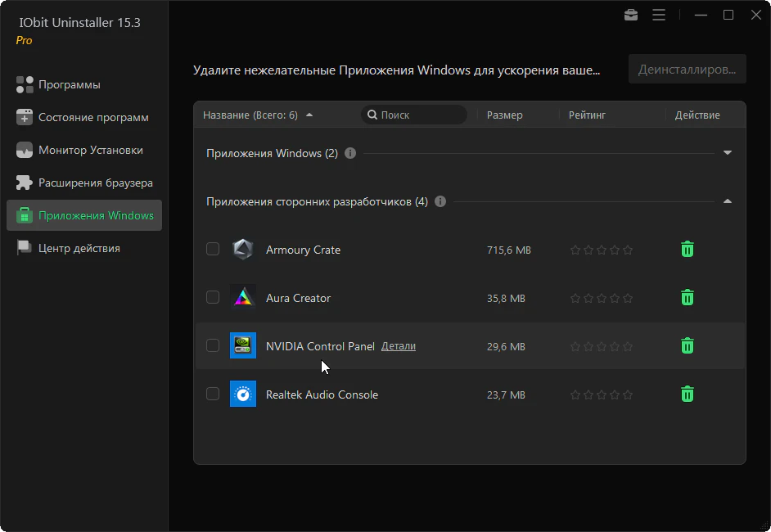Open the toolbox briefcase icon in title bar
The height and width of the screenshot is (532, 771).
[x=630, y=15]
